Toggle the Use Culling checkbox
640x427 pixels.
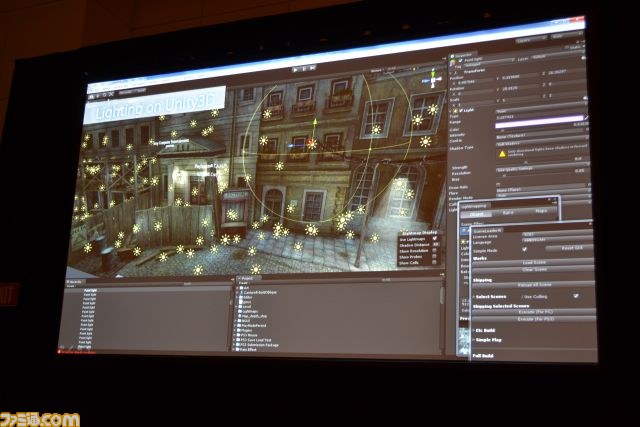576,296
